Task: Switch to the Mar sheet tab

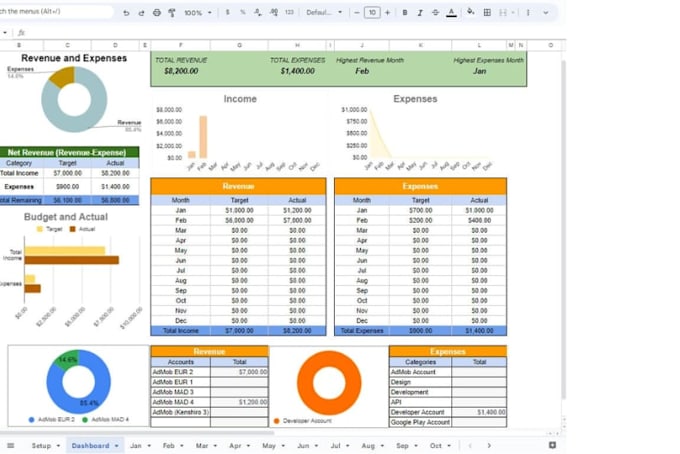Action: click(202, 445)
